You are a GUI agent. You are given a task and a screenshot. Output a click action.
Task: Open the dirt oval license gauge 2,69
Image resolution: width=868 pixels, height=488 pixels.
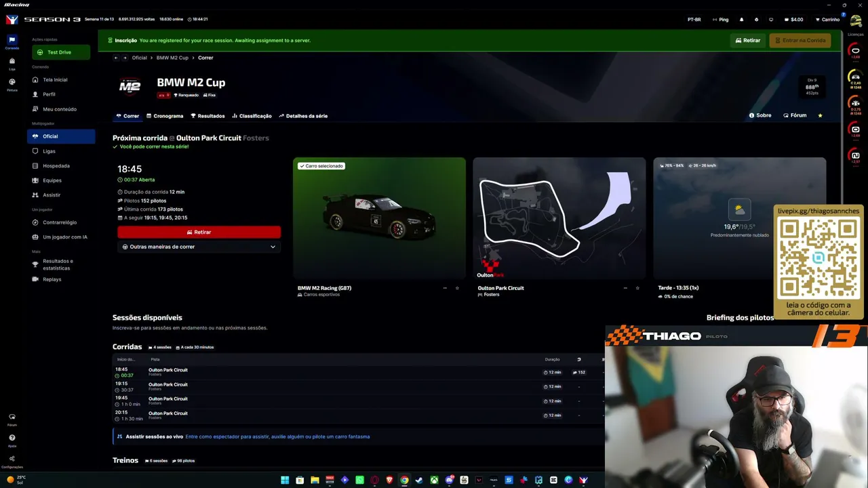click(x=855, y=130)
